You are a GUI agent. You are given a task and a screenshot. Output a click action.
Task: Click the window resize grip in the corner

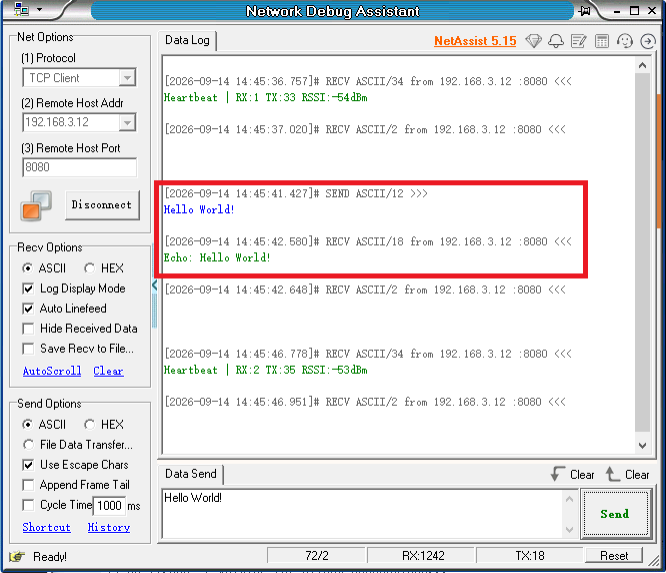[x=654, y=561]
